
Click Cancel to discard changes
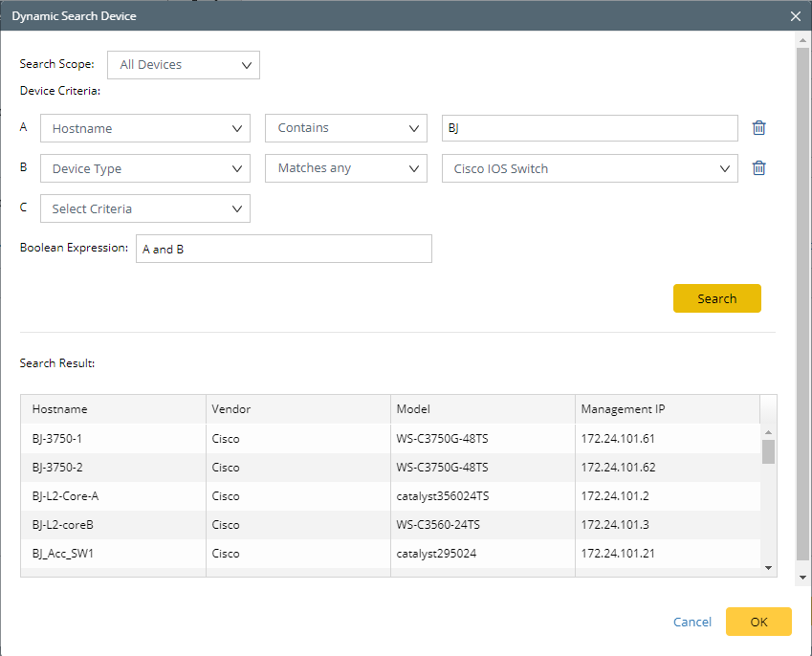pos(691,622)
